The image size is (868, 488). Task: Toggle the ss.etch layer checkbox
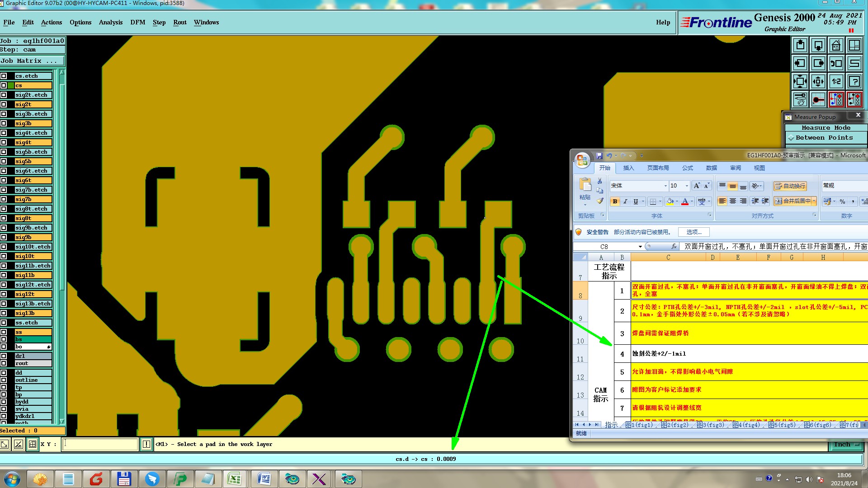point(4,323)
